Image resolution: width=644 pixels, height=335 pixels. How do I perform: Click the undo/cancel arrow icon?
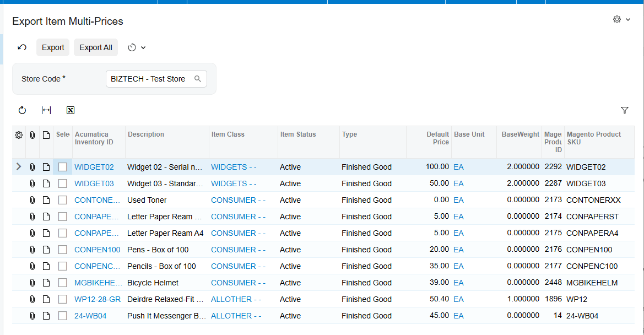click(22, 47)
